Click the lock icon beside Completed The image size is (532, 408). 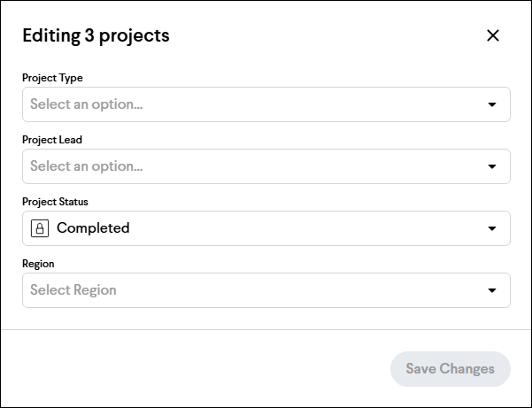click(40, 228)
